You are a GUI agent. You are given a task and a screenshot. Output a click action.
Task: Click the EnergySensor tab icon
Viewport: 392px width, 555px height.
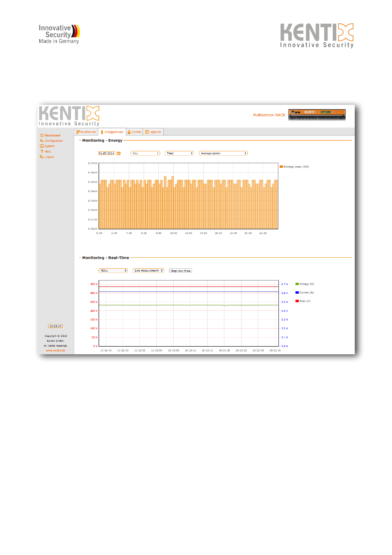[x=102, y=132]
